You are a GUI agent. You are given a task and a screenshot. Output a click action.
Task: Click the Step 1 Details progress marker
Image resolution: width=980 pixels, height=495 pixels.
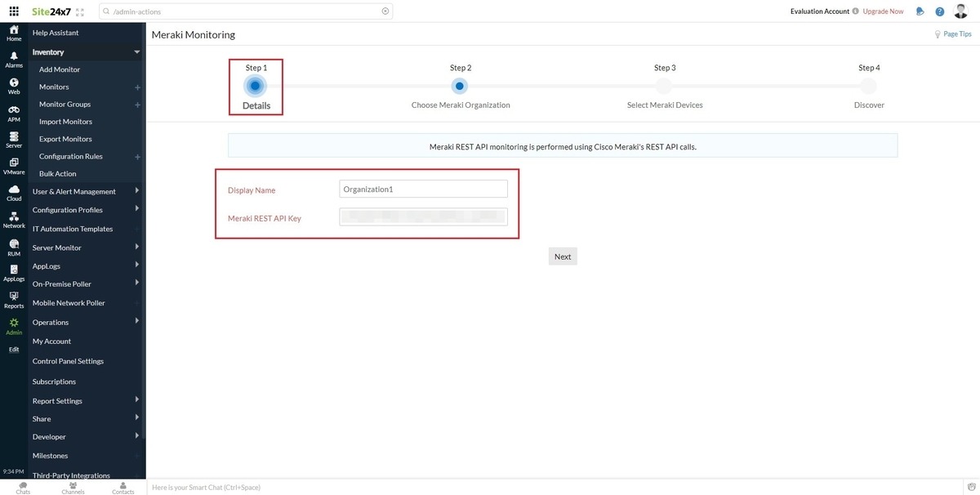tap(256, 86)
